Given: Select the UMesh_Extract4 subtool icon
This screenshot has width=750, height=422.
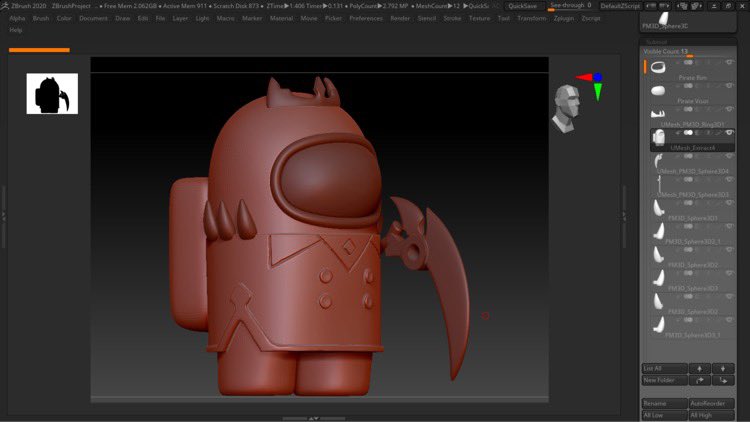Looking at the screenshot, I should click(658, 137).
